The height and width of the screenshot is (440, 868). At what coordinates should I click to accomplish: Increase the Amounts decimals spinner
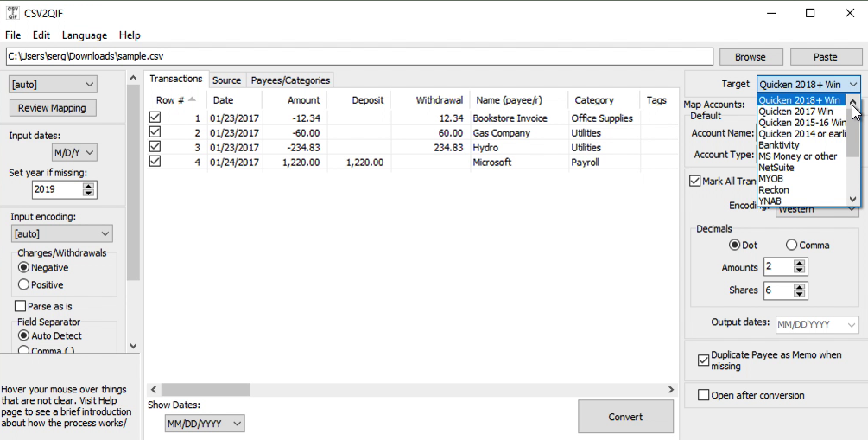(799, 264)
